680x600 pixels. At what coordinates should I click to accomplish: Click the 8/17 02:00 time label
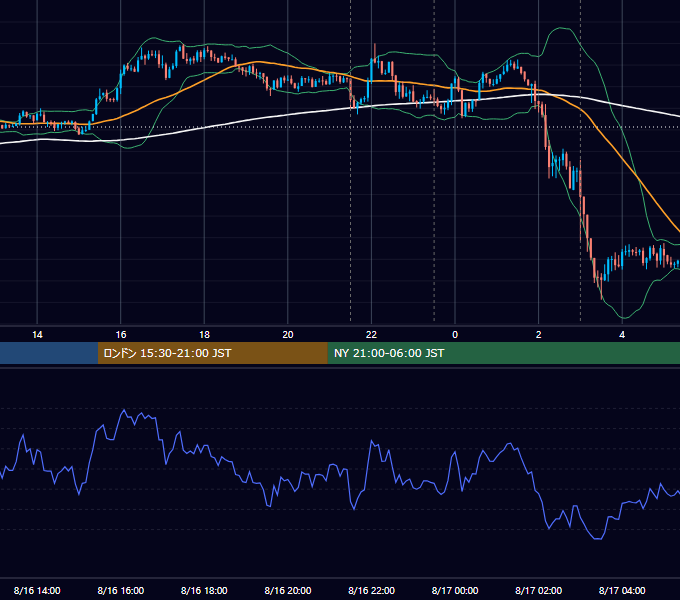coord(539,590)
